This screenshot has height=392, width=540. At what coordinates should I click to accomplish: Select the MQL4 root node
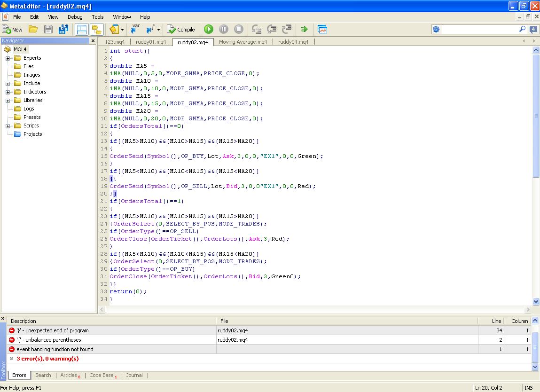(20, 49)
